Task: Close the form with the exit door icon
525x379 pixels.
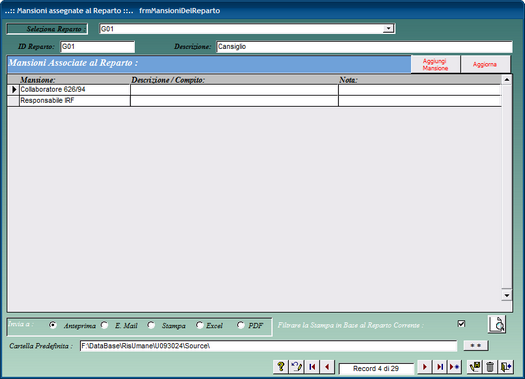Action: click(506, 367)
